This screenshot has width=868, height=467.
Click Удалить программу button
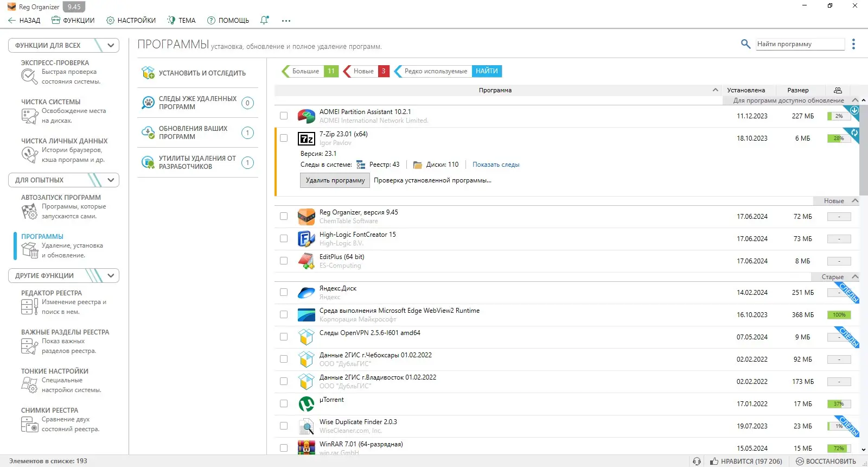click(335, 180)
